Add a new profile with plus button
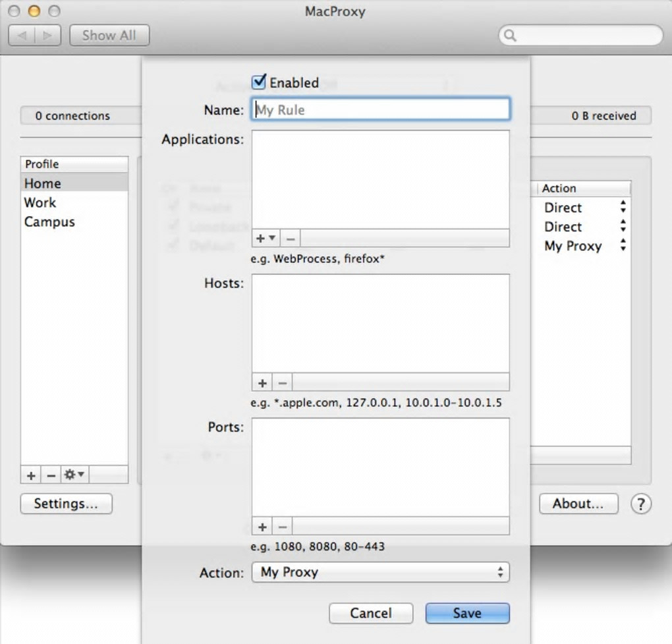This screenshot has width=672, height=644. tap(31, 475)
